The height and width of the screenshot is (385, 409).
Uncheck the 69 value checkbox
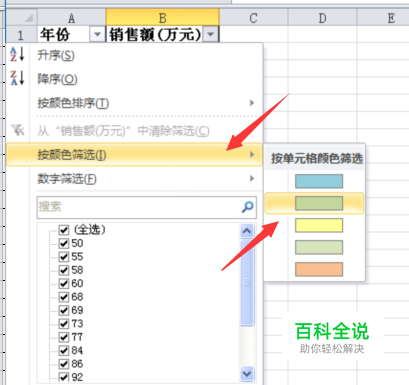pos(64,310)
